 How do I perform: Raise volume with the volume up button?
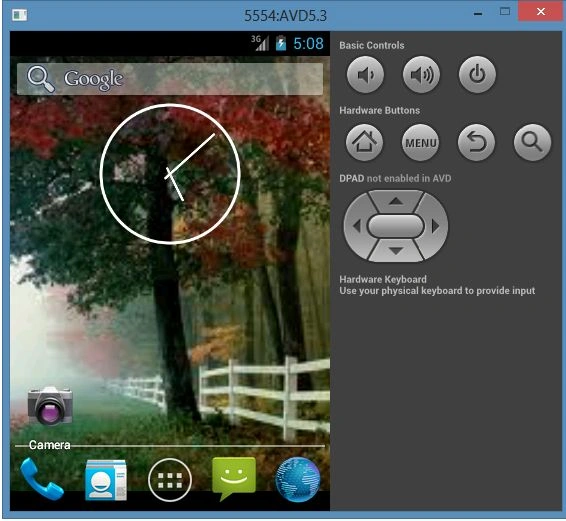click(421, 75)
